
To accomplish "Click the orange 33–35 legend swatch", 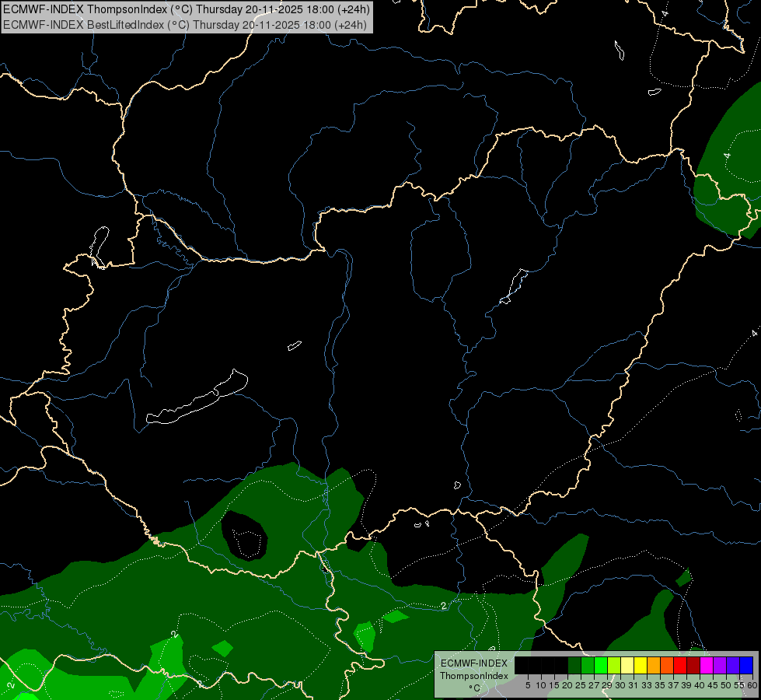I will [x=654, y=665].
